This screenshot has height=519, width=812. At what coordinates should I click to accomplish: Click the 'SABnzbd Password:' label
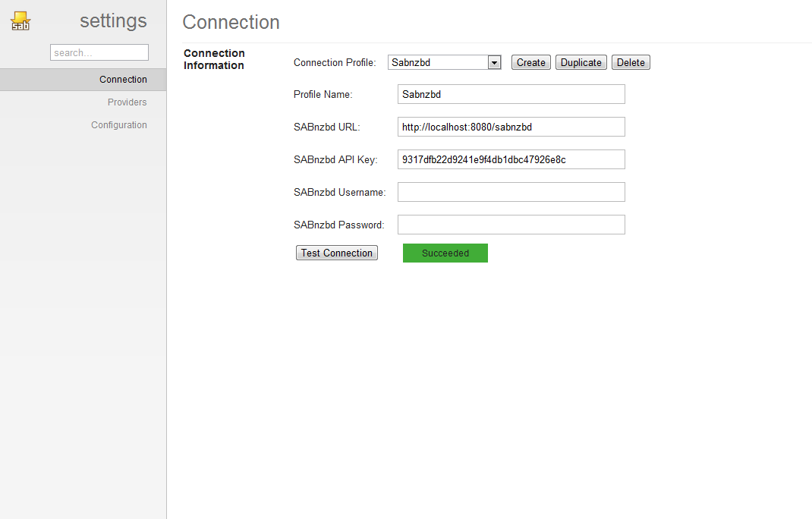pyautogui.click(x=339, y=225)
